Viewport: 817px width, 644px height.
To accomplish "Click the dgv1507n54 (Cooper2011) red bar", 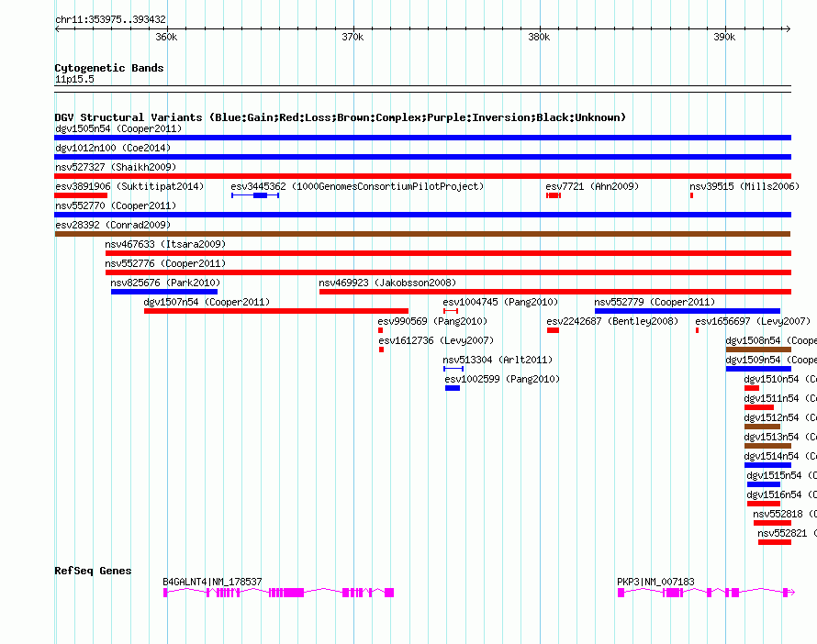I will point(276,311).
